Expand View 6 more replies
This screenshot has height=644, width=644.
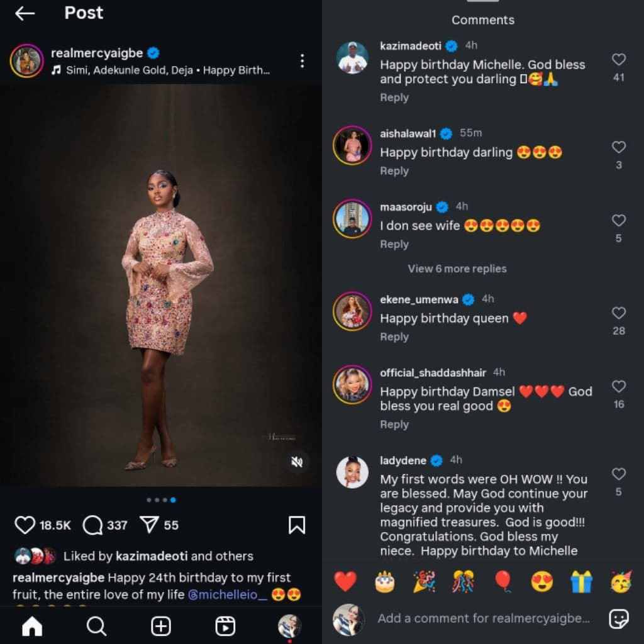click(457, 269)
